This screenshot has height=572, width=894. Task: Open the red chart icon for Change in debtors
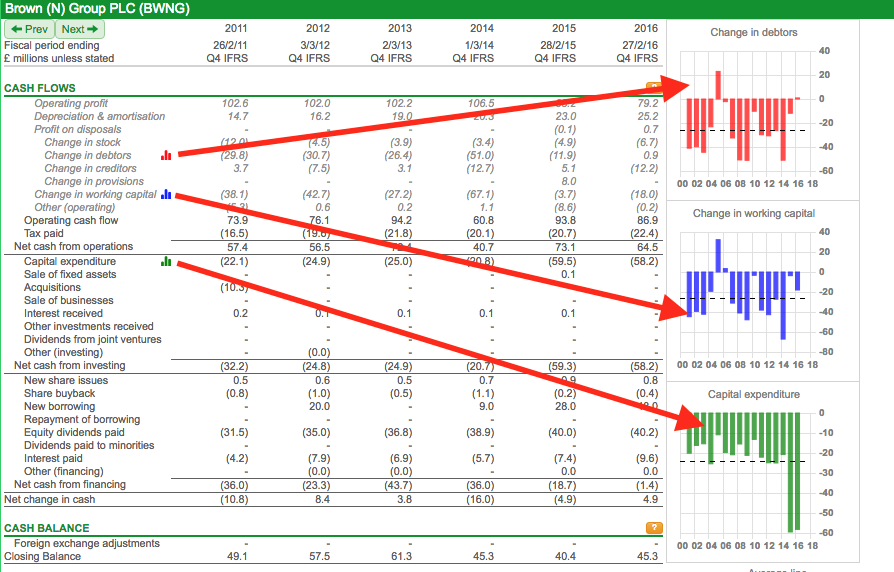(166, 155)
